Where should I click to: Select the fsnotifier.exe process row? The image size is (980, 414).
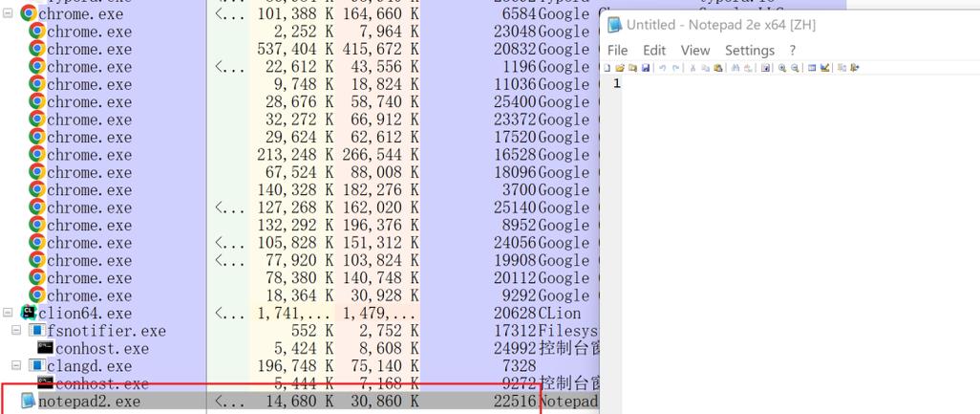[300, 330]
